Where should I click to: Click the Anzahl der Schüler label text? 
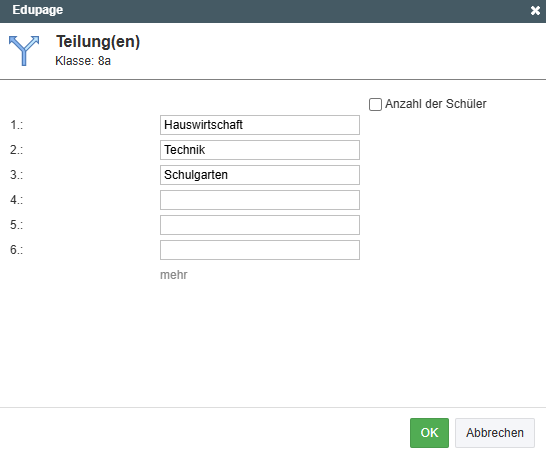click(x=436, y=104)
